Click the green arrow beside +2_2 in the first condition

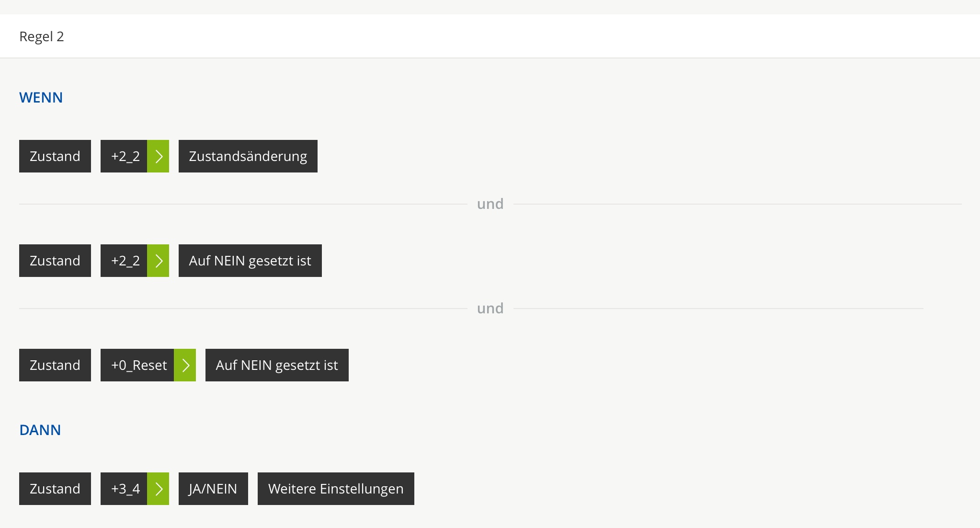[x=158, y=156]
